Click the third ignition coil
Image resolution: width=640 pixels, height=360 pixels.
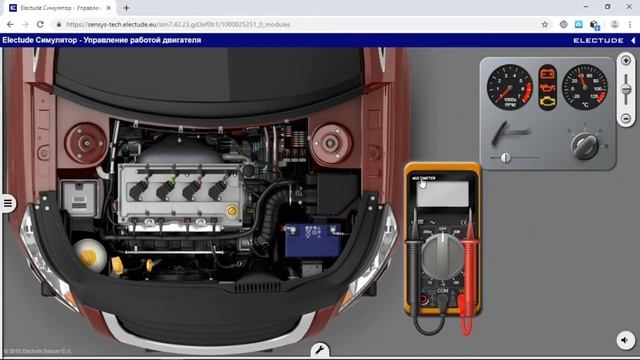[x=192, y=189]
